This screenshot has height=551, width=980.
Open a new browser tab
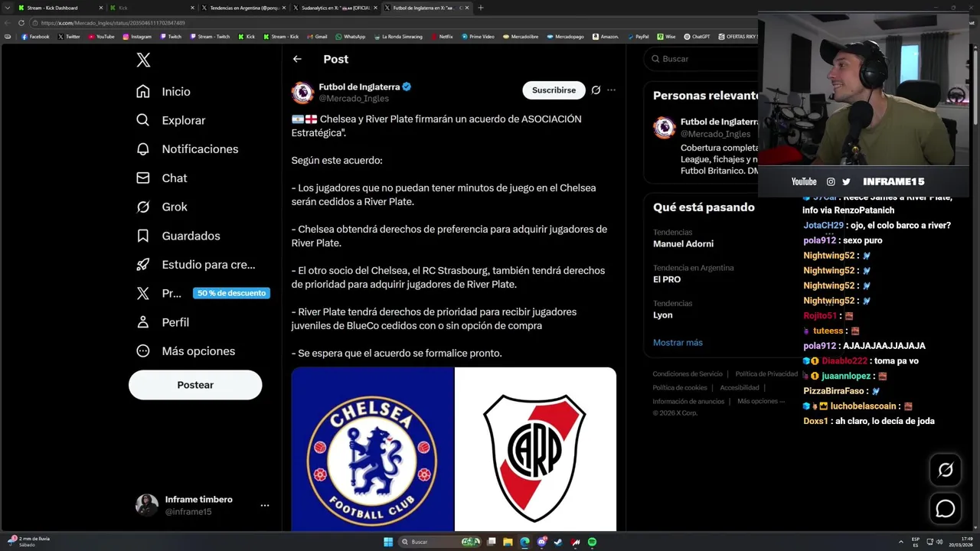[481, 8]
